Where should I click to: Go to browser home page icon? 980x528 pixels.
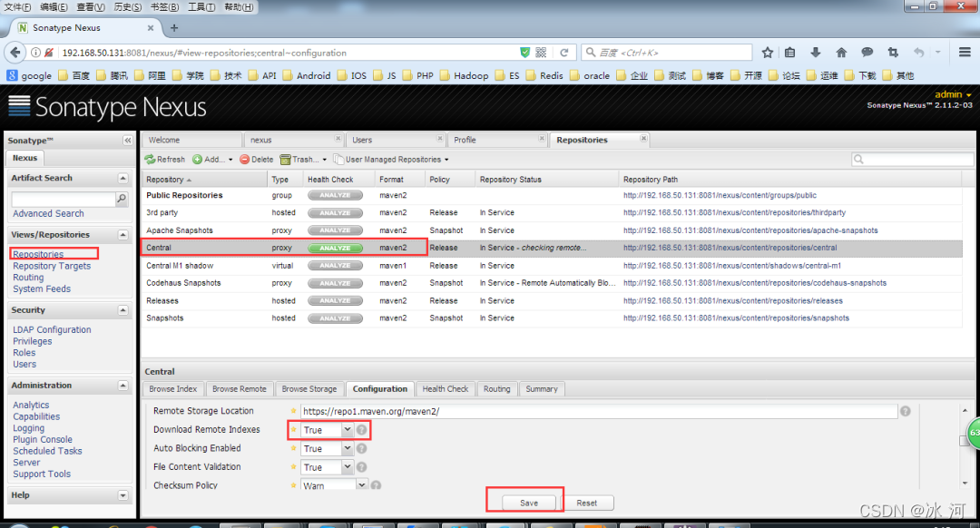pyautogui.click(x=841, y=53)
